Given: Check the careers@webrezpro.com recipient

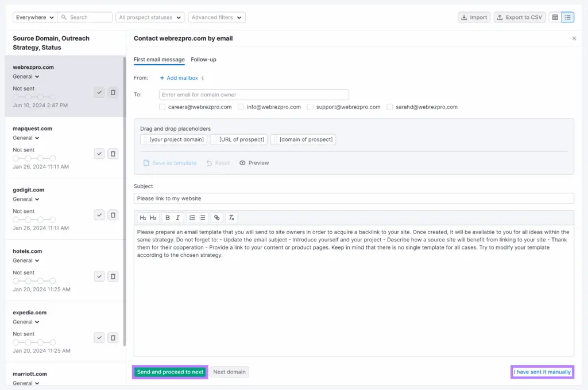Looking at the screenshot, I should [163, 107].
